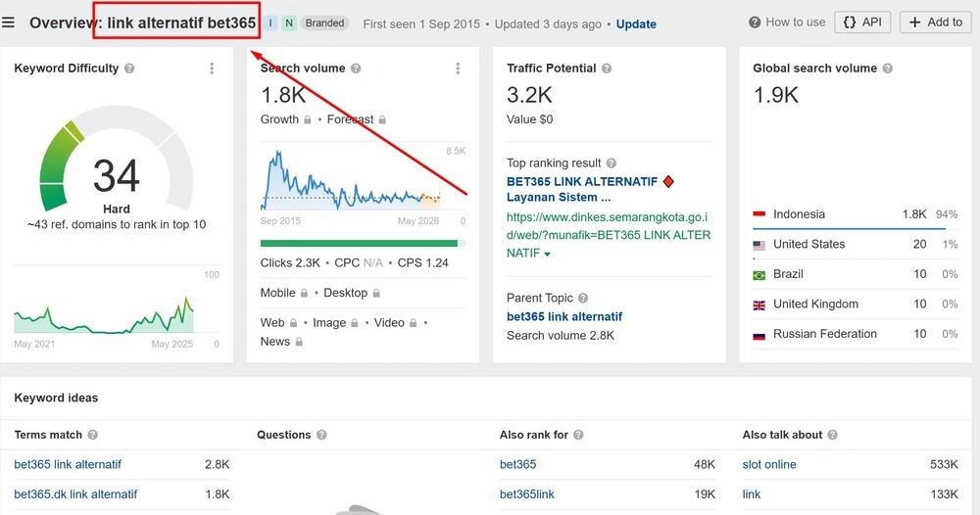The width and height of the screenshot is (980, 515).
Task: Click the lock icon next to Forecast
Action: 382,119
